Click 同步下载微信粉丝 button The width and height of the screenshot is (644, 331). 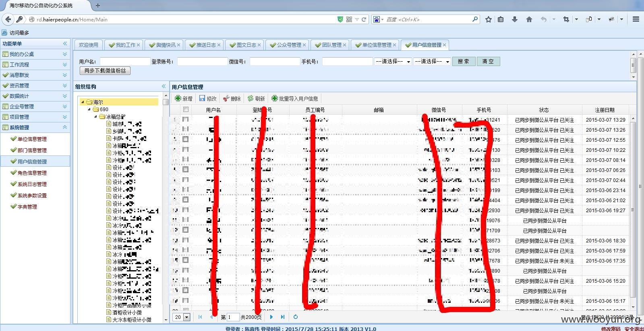[x=105, y=70]
